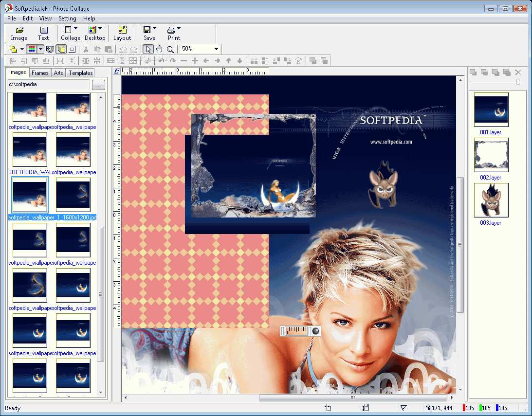Viewport: 532px width, 416px height.
Task: Click the Paste clipboard icon
Action: pos(109,49)
